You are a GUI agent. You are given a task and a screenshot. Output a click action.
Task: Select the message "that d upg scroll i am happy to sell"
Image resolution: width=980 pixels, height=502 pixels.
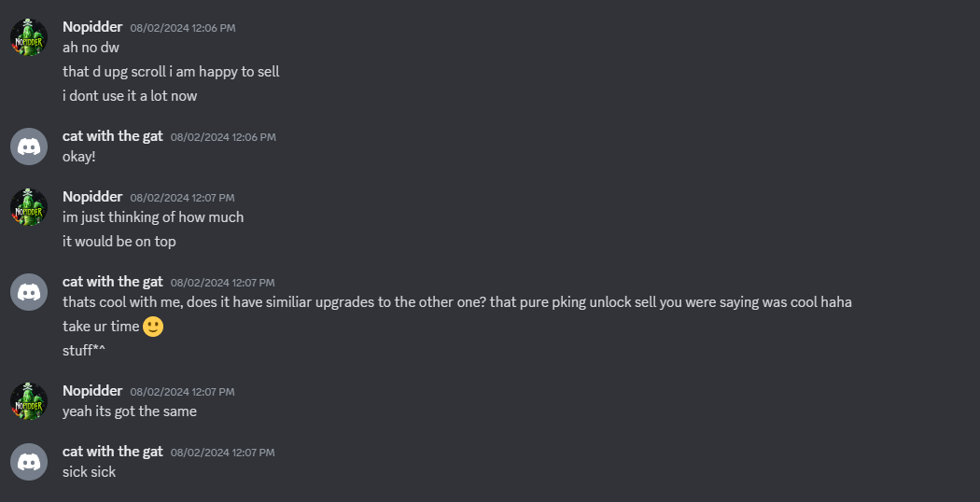point(171,71)
